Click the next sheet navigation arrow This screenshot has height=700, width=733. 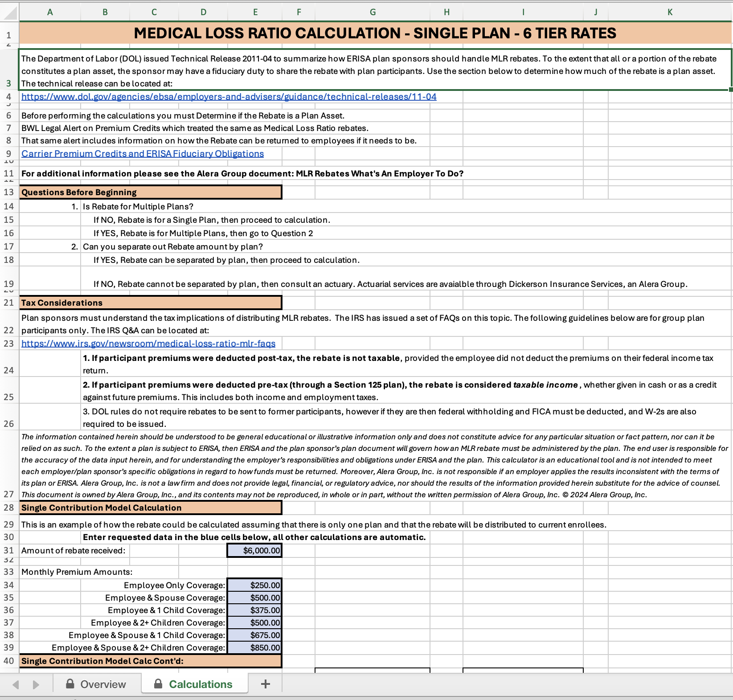36,684
